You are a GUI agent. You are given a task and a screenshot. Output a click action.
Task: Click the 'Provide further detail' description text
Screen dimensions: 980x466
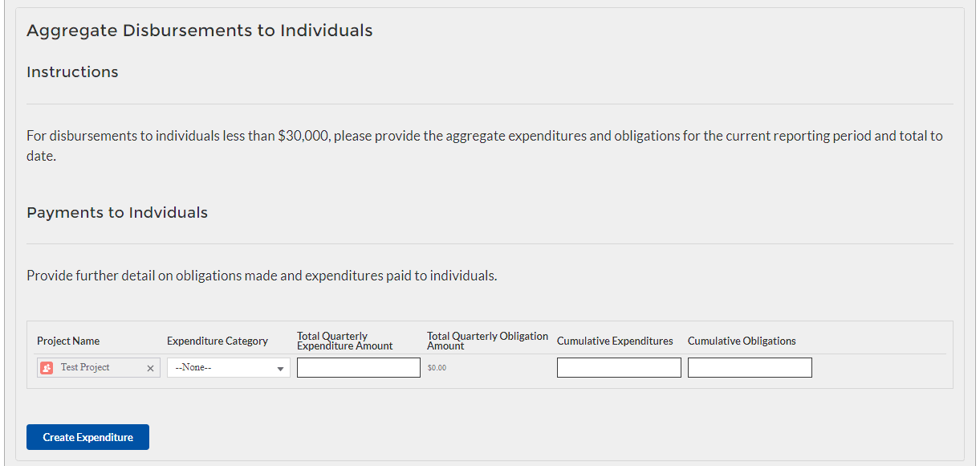pos(262,276)
